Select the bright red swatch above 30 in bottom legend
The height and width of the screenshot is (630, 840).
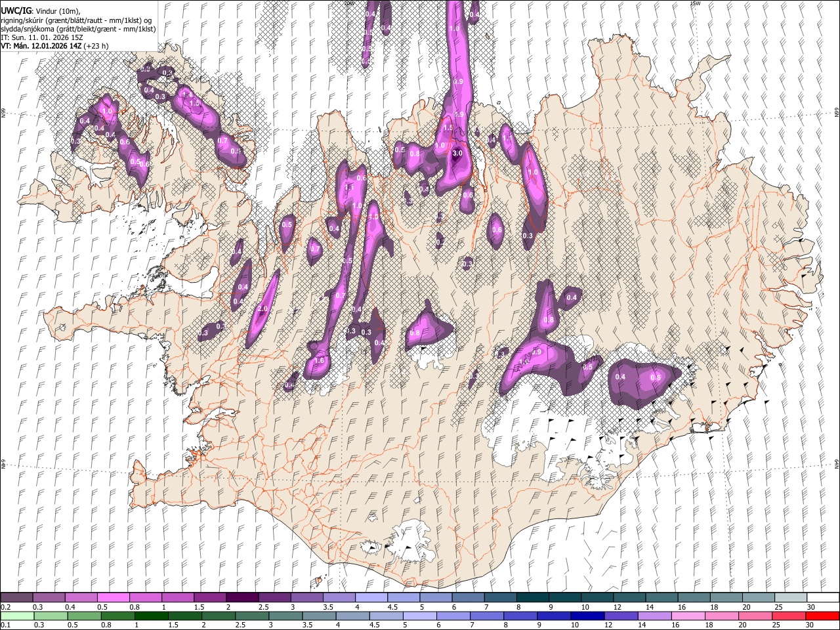(822, 616)
